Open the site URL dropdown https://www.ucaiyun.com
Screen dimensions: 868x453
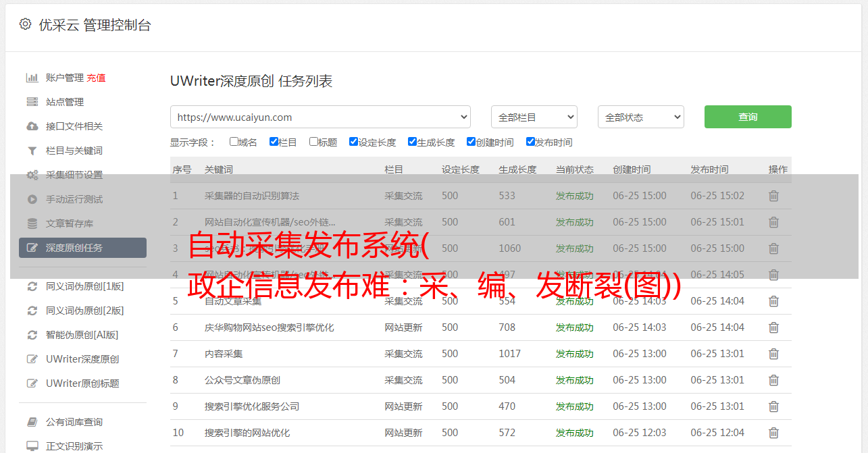tap(320, 117)
